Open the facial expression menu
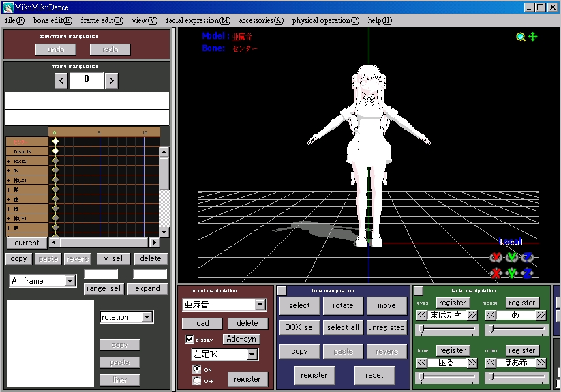Screen dimensions: 561x392 (x=198, y=20)
